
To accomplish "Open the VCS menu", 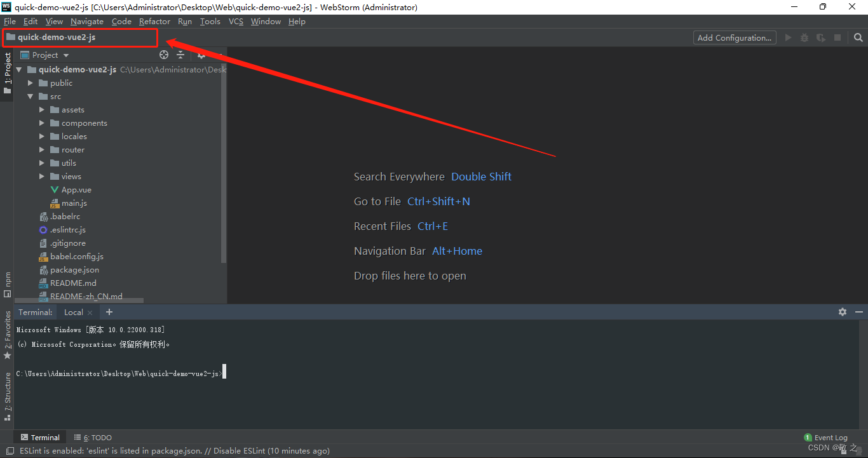I will coord(236,22).
